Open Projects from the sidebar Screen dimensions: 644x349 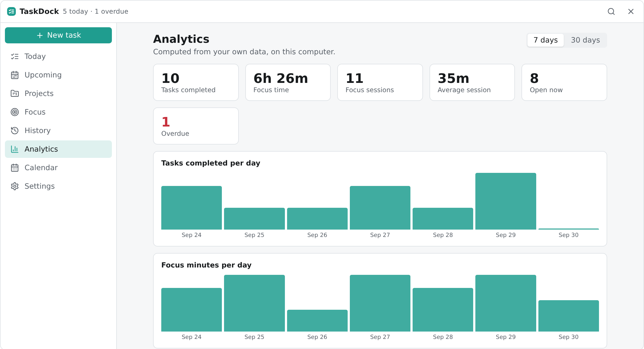[39, 94]
